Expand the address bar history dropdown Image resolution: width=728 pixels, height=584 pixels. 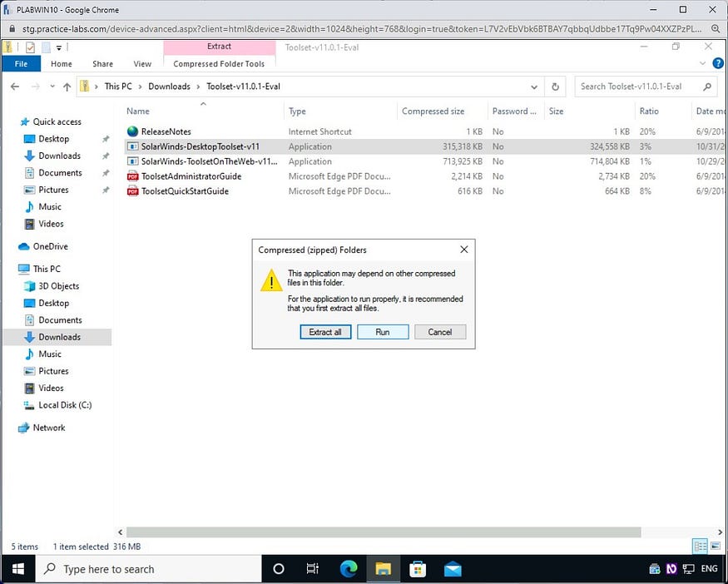534,87
